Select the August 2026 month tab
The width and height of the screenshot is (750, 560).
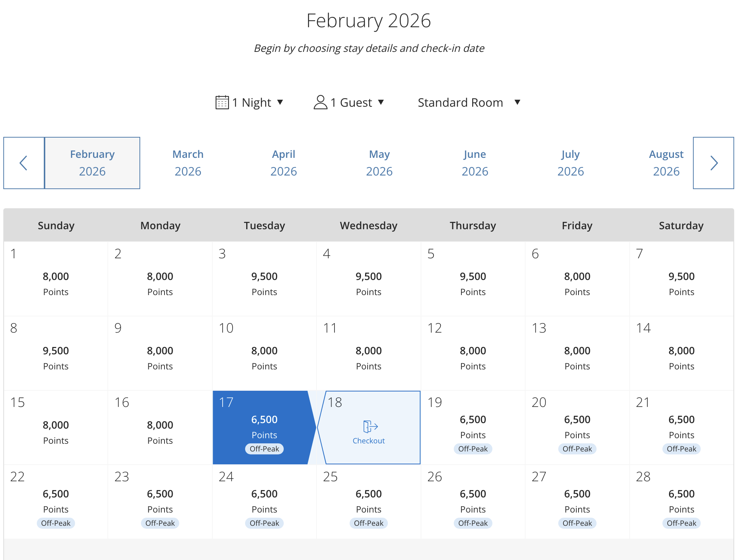666,163
